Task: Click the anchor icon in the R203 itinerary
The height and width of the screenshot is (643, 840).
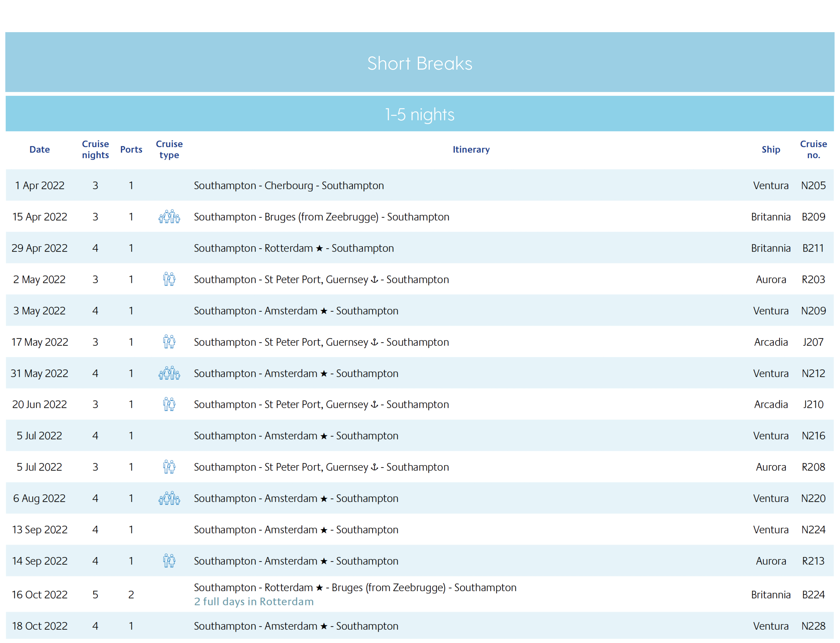Action: click(x=374, y=279)
